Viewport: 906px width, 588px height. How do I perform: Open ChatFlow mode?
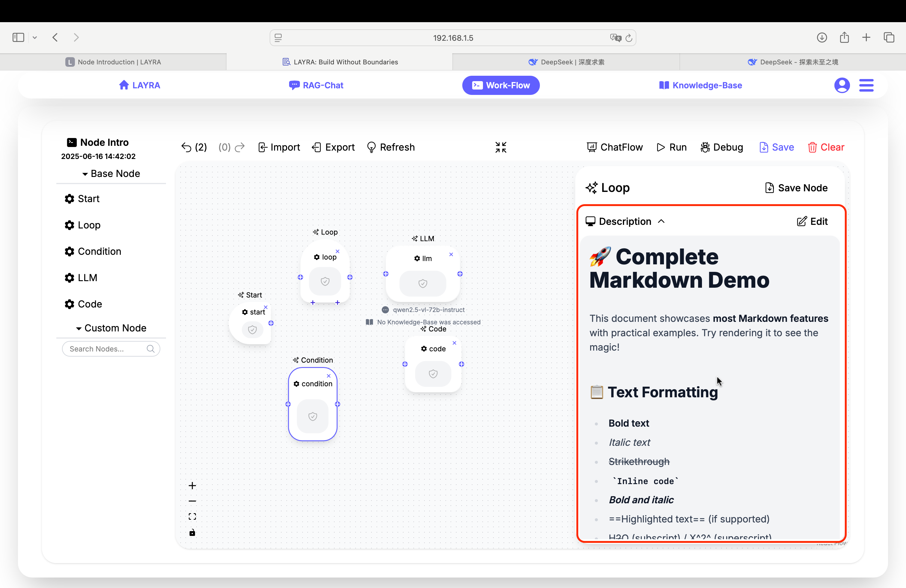coord(614,147)
